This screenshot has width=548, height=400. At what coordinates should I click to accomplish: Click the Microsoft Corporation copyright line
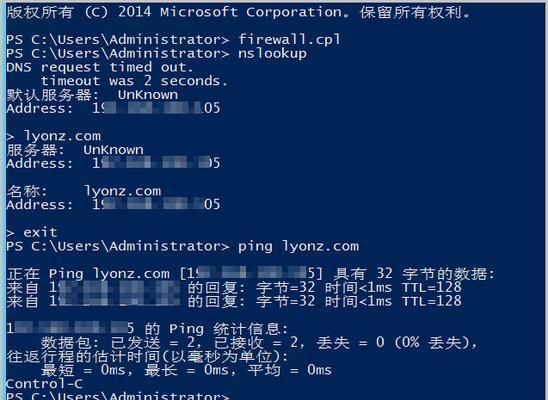[x=239, y=12]
